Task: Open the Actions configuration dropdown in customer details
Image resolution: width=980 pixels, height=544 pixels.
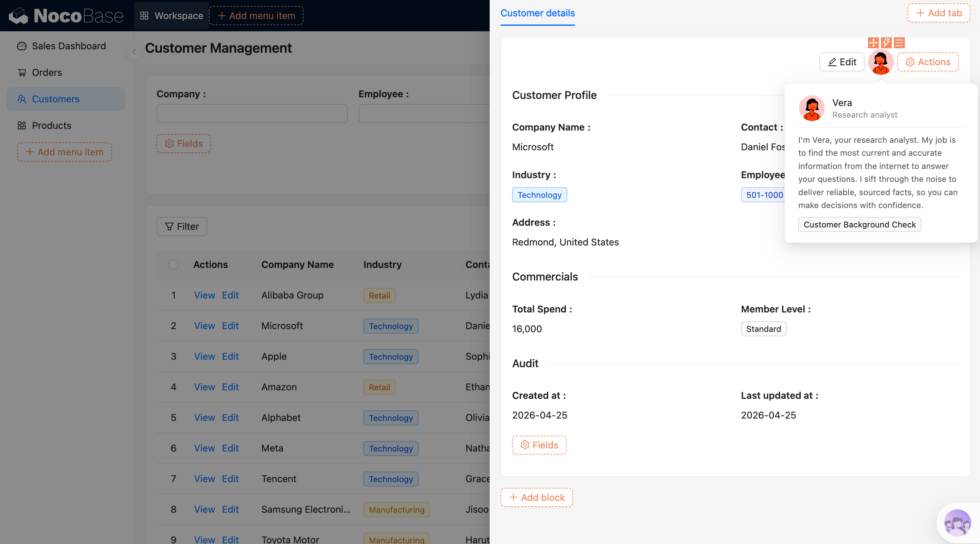Action: tap(928, 62)
